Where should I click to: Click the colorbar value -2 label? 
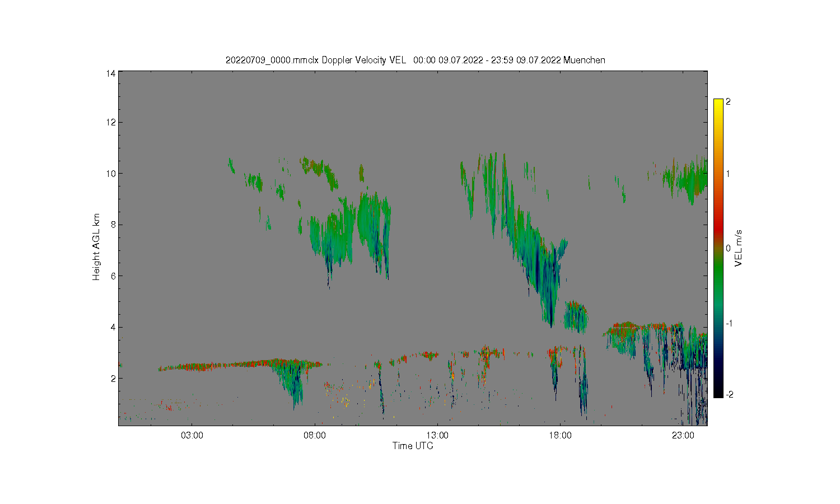pos(729,394)
